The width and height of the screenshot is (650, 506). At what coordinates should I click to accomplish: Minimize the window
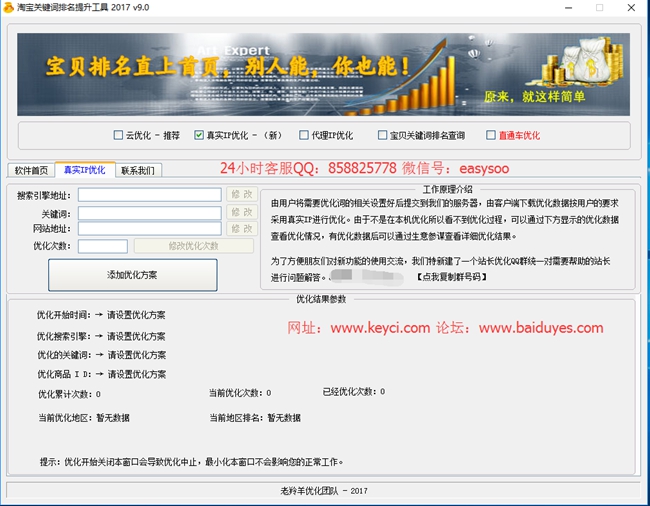click(x=568, y=7)
